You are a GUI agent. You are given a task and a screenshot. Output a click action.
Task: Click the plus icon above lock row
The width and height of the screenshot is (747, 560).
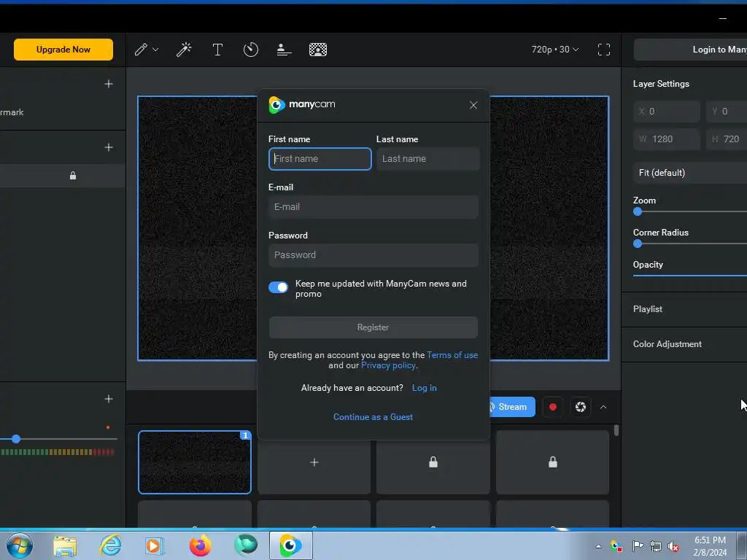pyautogui.click(x=109, y=147)
